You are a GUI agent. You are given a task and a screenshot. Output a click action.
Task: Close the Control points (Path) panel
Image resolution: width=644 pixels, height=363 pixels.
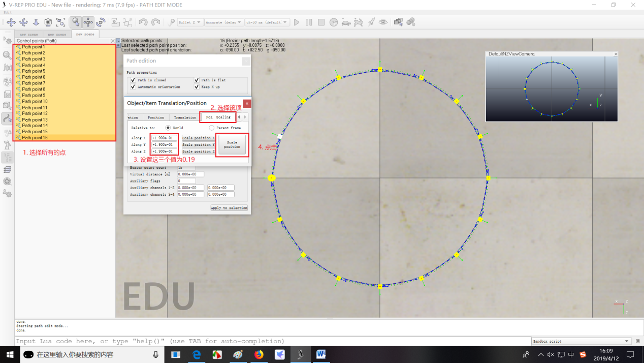coord(113,41)
